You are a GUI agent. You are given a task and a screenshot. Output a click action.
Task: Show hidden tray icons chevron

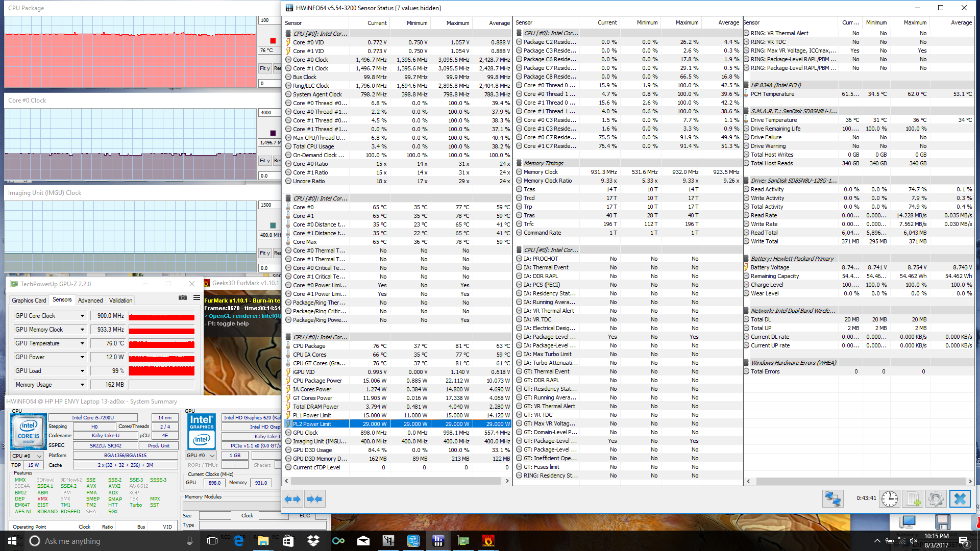click(877, 541)
